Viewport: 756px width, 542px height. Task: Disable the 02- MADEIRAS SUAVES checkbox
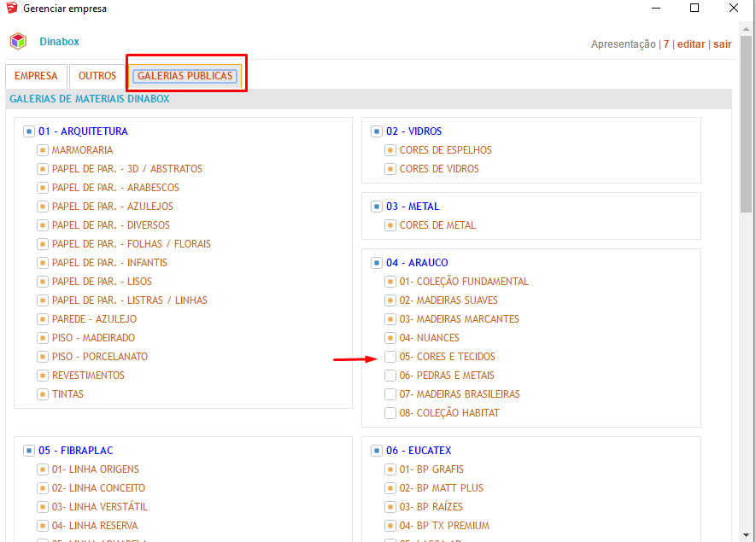tap(390, 300)
